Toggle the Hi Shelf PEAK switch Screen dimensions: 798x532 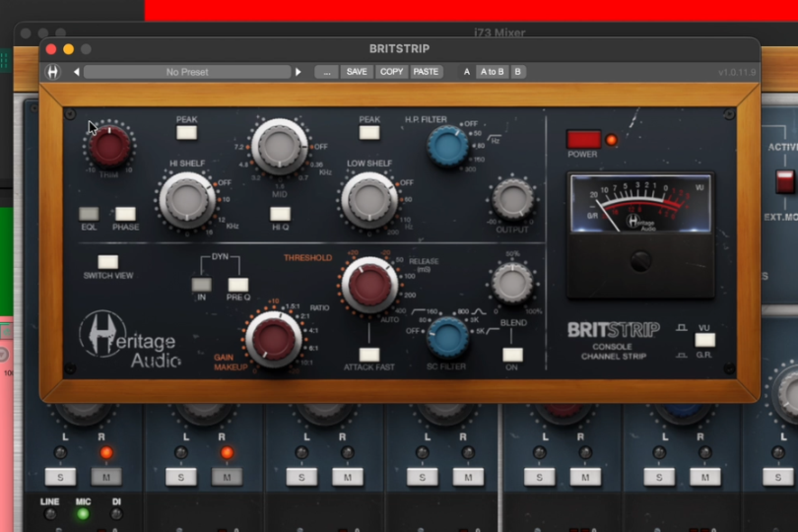[187, 133]
